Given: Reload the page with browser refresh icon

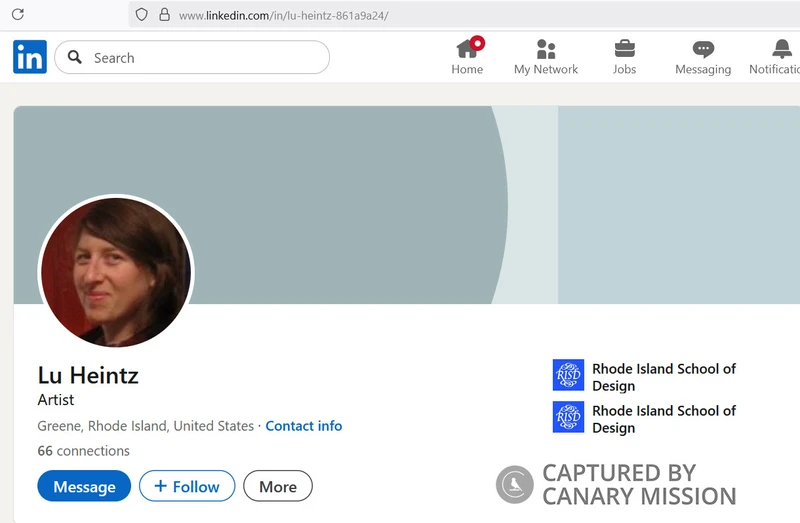Looking at the screenshot, I should click(18, 14).
